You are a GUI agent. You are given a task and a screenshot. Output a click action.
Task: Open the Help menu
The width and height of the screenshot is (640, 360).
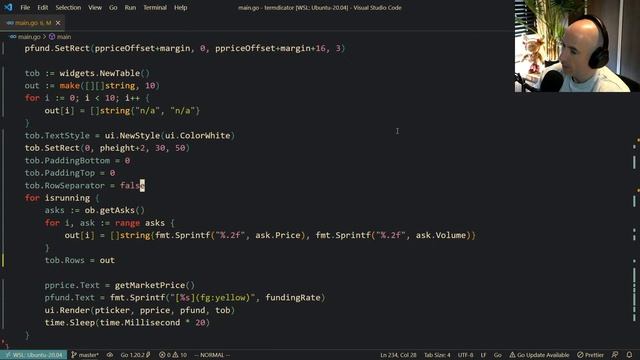(x=180, y=7)
